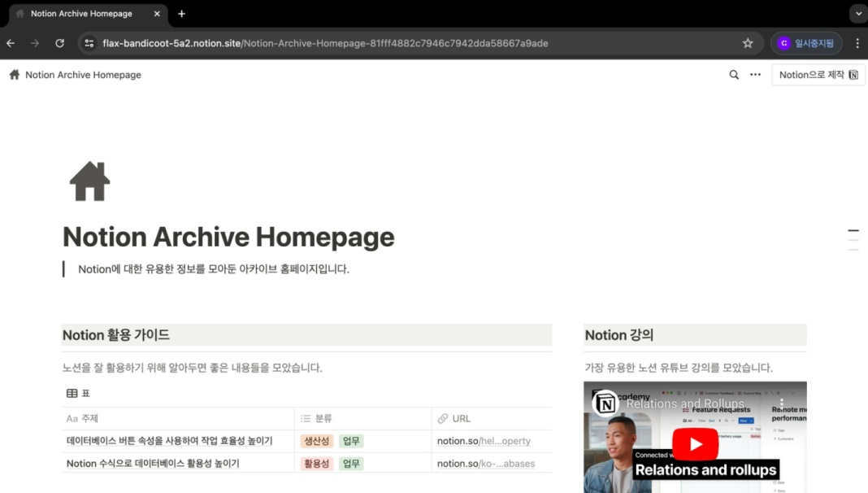Click the site information icon in address bar
This screenshot has height=493, width=868.
point(91,42)
